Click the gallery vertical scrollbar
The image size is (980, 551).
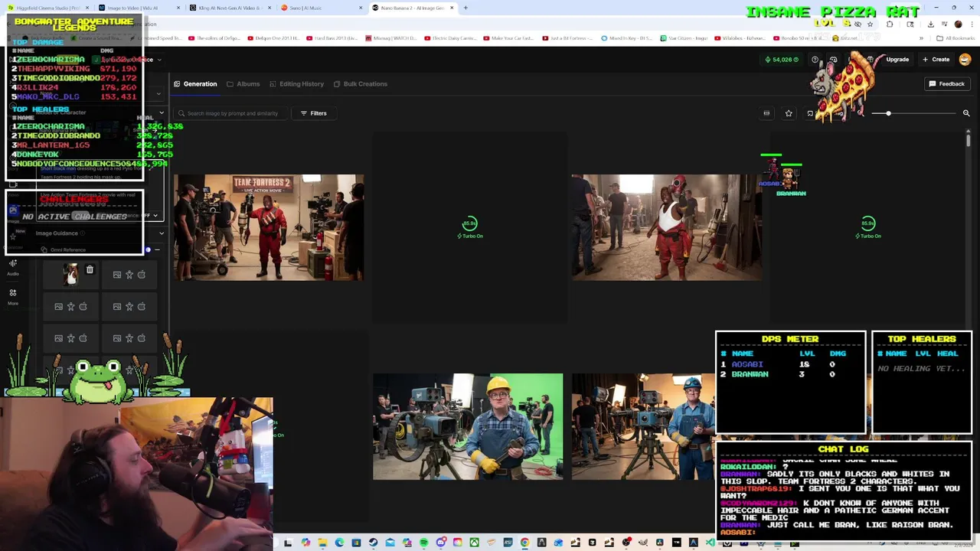968,141
